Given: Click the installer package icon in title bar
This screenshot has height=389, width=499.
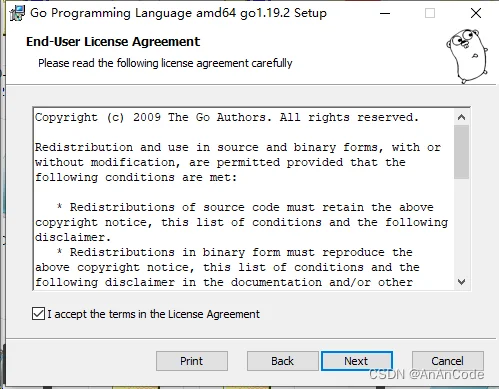Looking at the screenshot, I should (17, 13).
